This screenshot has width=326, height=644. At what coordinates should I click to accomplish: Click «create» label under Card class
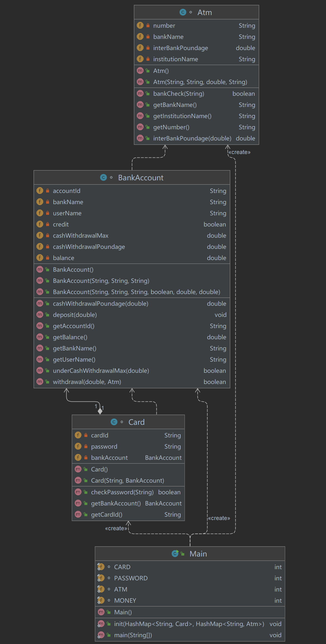tap(116, 528)
